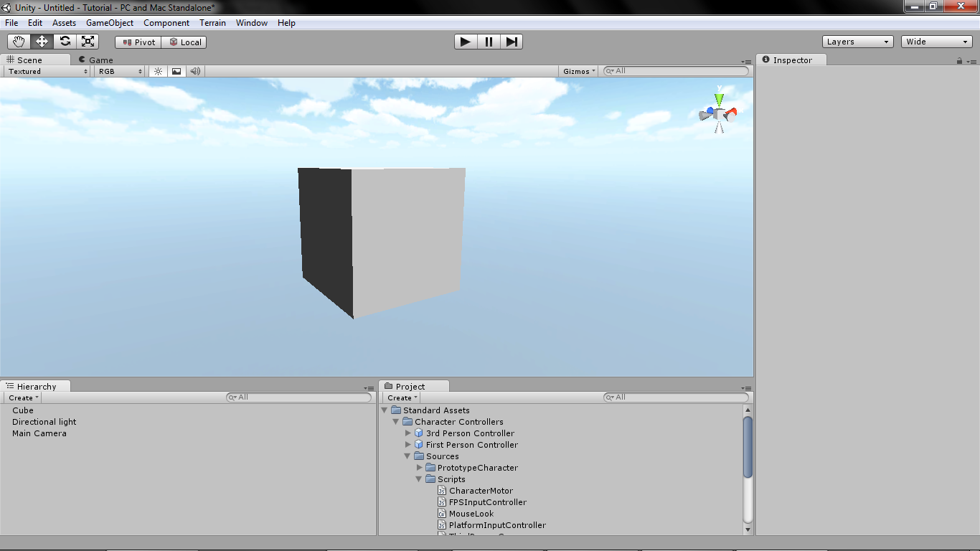Click the Step frame button
Viewport: 980px width, 551px height.
point(512,42)
